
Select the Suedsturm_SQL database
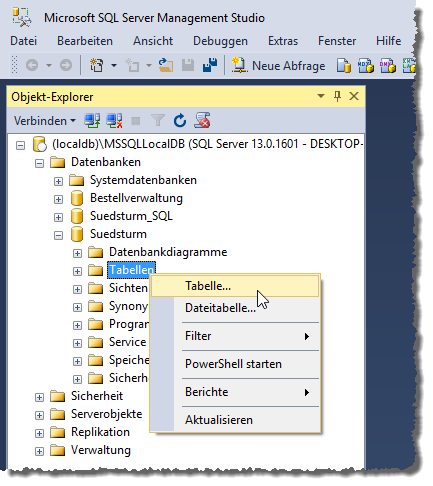131,216
